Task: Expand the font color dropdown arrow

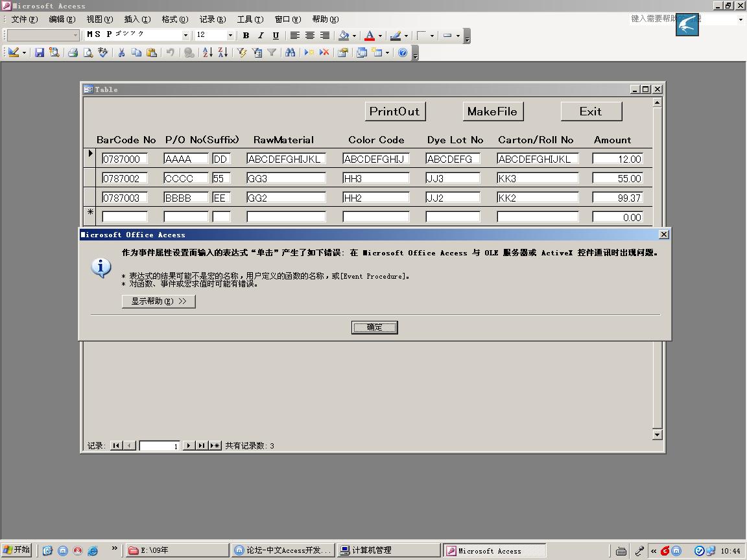Action: (380, 35)
